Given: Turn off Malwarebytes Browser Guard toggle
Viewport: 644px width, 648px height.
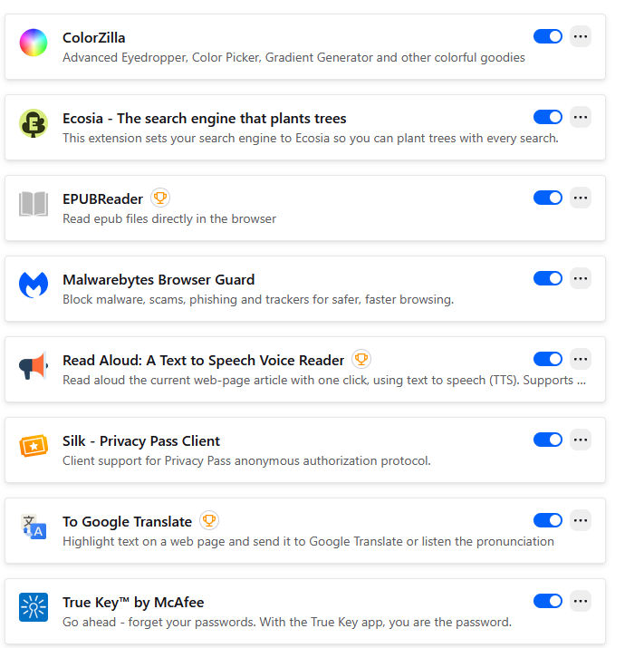Looking at the screenshot, I should click(548, 278).
